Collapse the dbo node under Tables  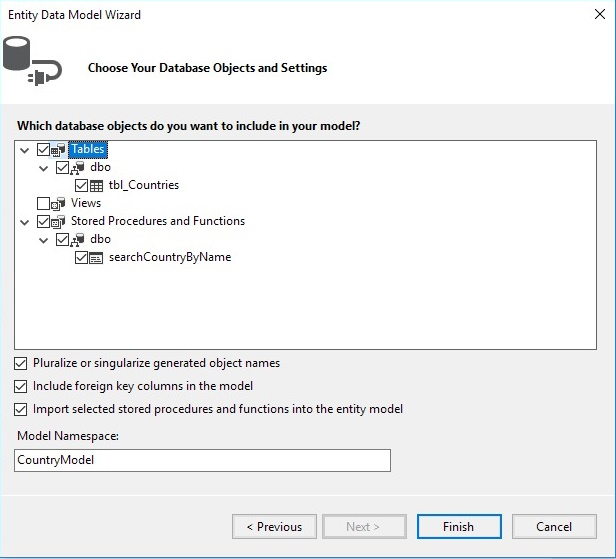coord(44,168)
